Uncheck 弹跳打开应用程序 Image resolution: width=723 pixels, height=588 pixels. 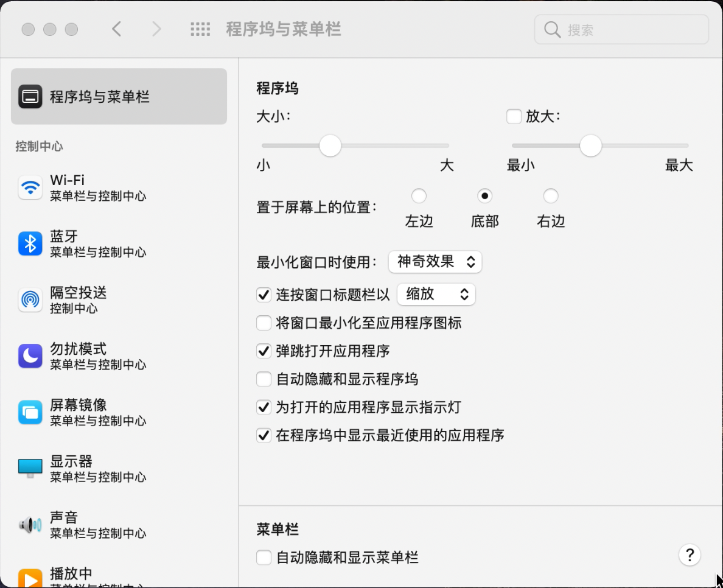click(264, 351)
